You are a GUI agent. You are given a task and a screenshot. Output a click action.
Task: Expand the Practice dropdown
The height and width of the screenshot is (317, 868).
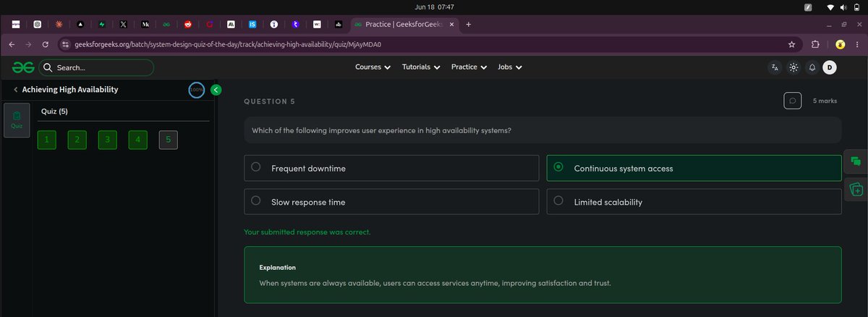[469, 67]
